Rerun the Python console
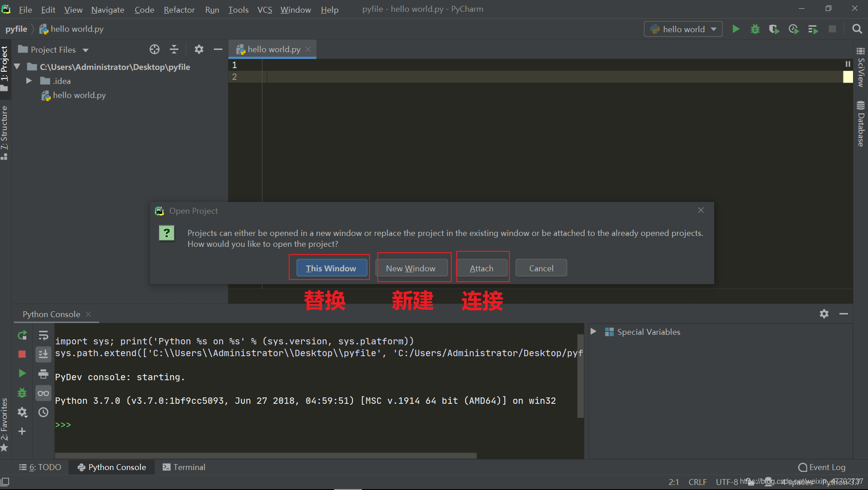 (x=22, y=335)
